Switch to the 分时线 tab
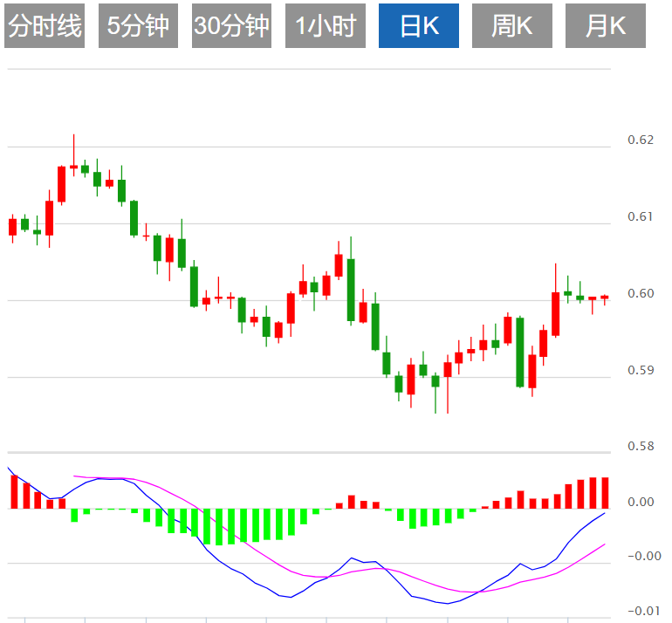 (45, 27)
